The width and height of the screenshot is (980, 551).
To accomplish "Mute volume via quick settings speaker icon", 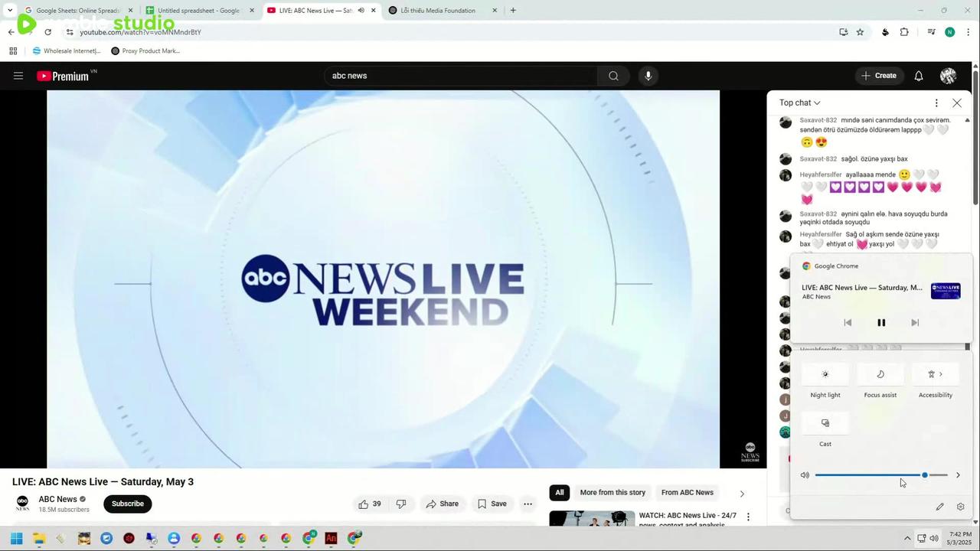I will (x=805, y=475).
